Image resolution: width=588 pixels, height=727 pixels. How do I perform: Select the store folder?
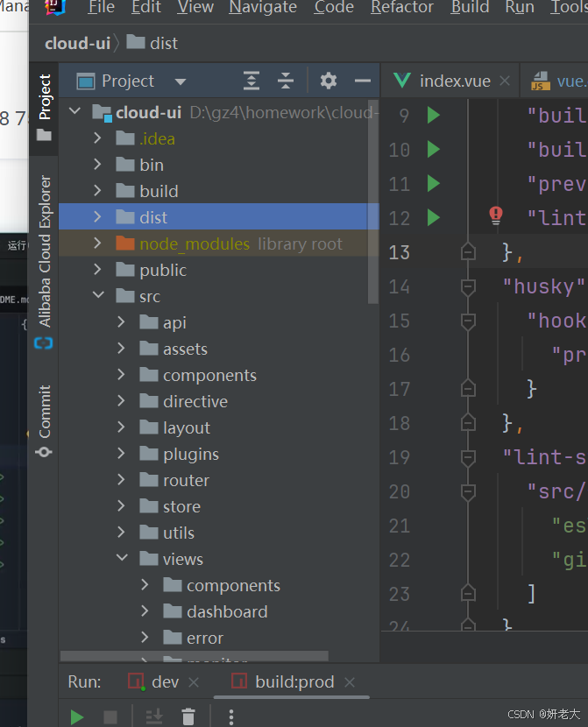click(x=219, y=506)
